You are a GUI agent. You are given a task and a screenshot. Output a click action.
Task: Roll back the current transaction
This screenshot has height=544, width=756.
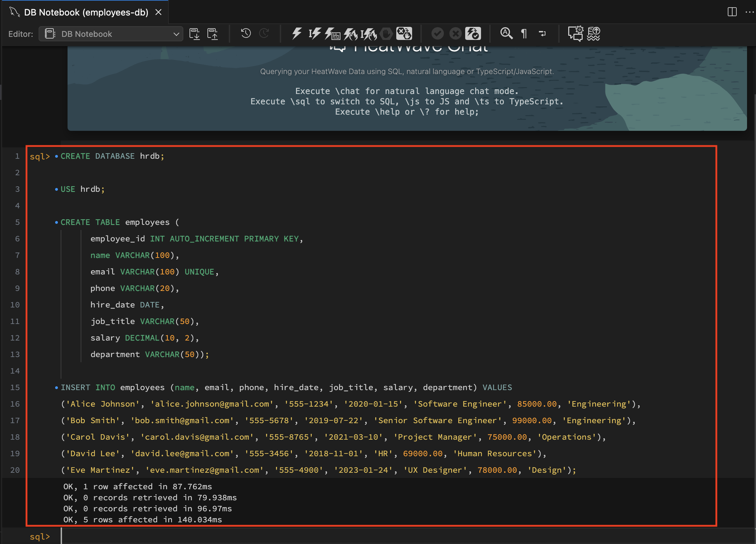click(x=455, y=34)
